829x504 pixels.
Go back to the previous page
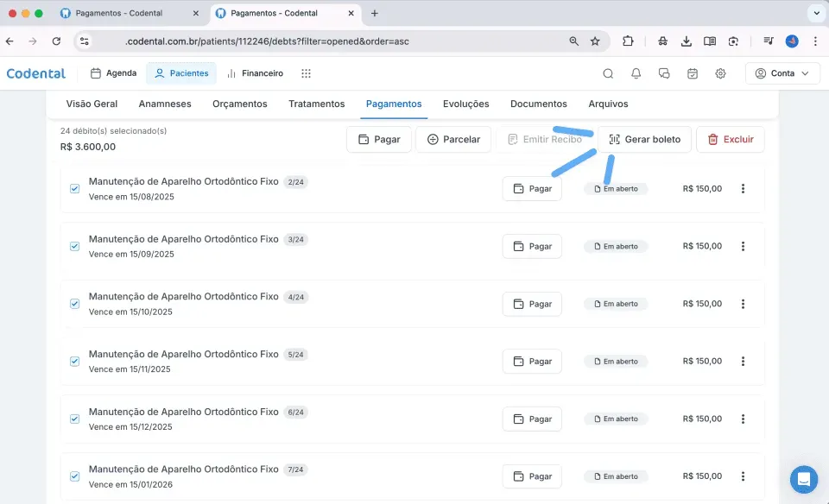pos(10,41)
